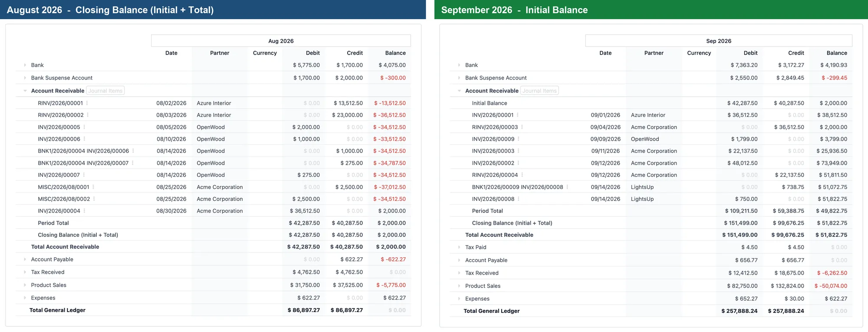Expand Account Payable in the August report
The height and width of the screenshot is (332, 868).
25,259
